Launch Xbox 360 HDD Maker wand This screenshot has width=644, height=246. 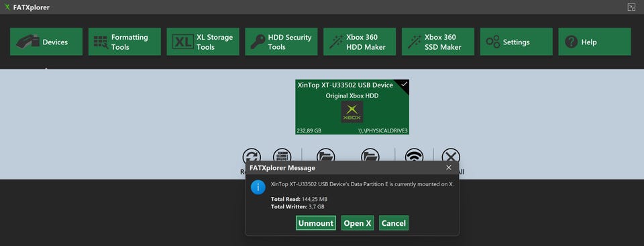click(x=335, y=42)
